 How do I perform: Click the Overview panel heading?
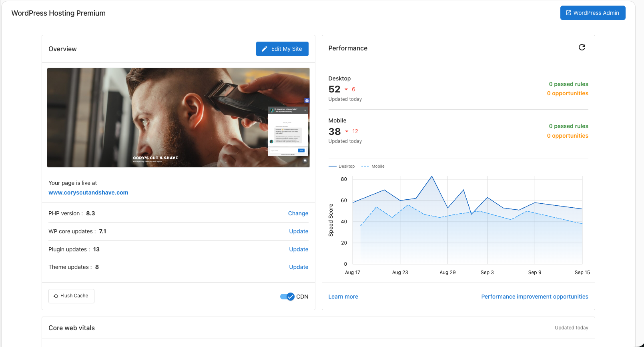(62, 49)
